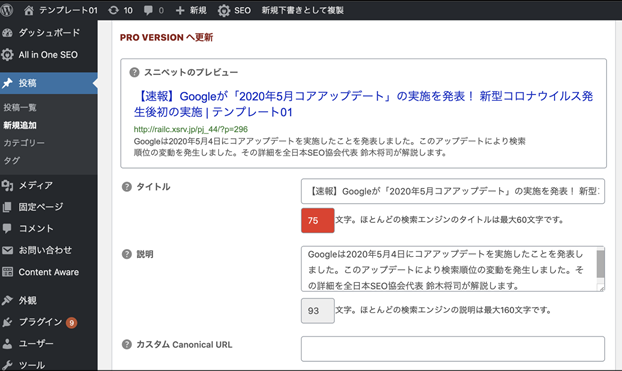
Task: Click the preview URL railc.xsrv.jp
Action: [191, 129]
